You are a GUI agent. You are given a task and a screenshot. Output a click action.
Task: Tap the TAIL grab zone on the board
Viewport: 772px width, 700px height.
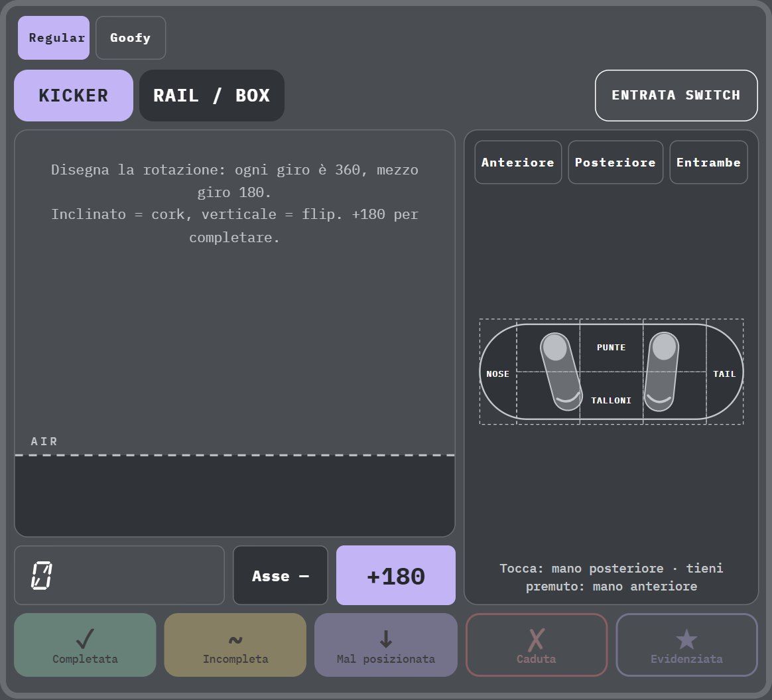click(724, 373)
